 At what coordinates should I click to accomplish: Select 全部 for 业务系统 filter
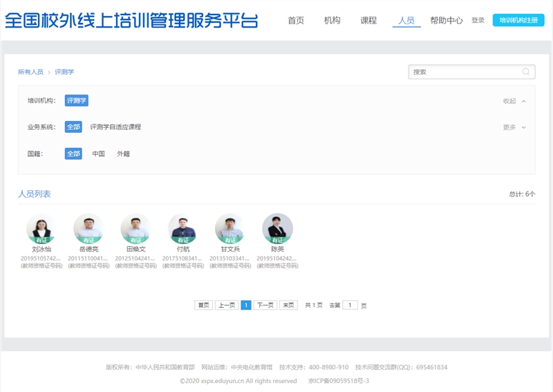click(x=73, y=127)
